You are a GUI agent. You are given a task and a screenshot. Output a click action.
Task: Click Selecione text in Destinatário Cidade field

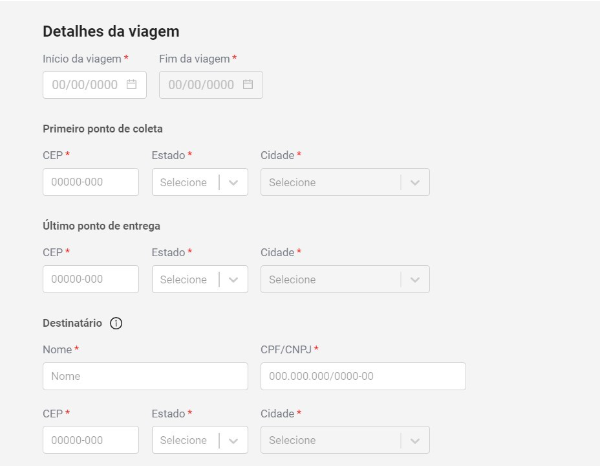[x=292, y=440]
